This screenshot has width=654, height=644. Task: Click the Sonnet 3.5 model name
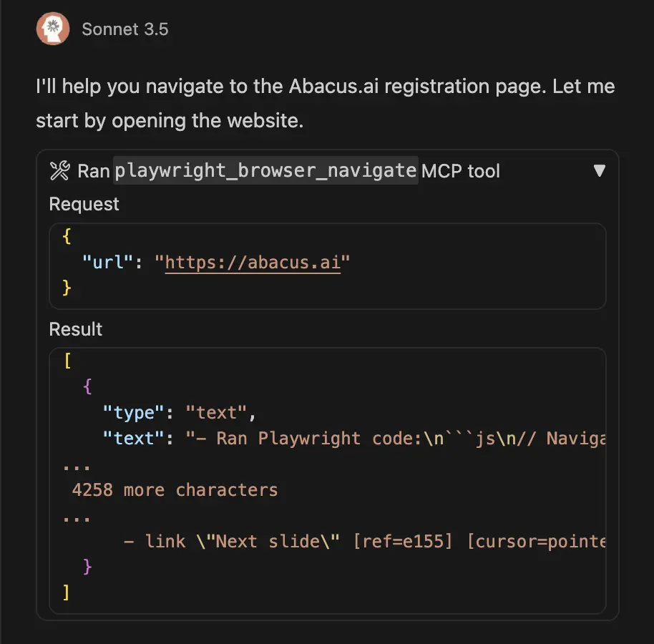click(x=125, y=29)
